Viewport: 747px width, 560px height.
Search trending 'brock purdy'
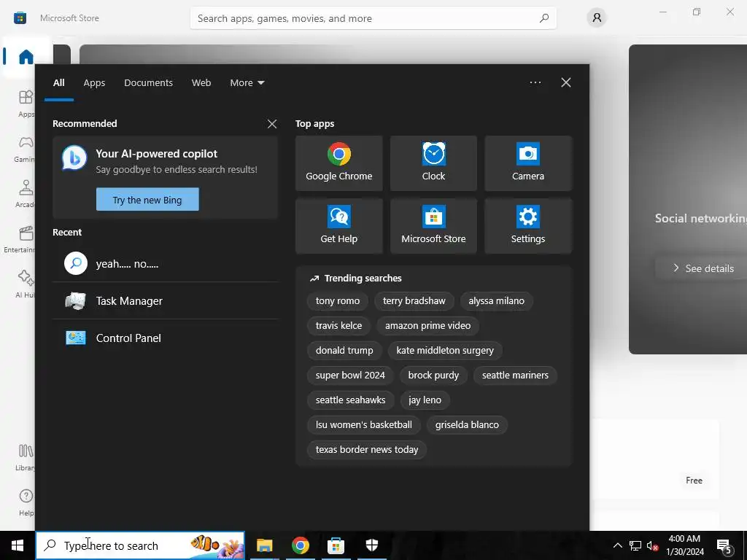pyautogui.click(x=433, y=376)
